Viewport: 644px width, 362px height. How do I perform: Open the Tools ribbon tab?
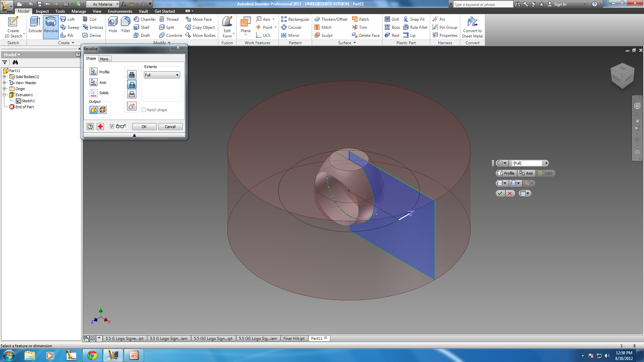[60, 11]
